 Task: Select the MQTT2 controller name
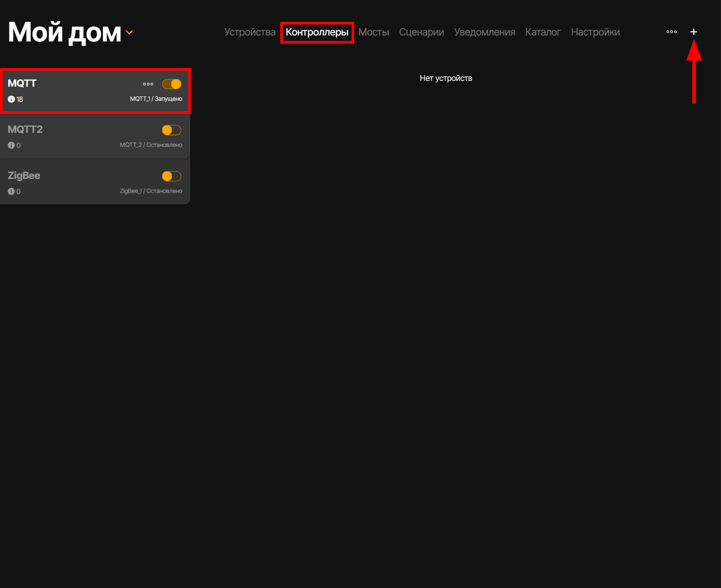pyautogui.click(x=25, y=129)
